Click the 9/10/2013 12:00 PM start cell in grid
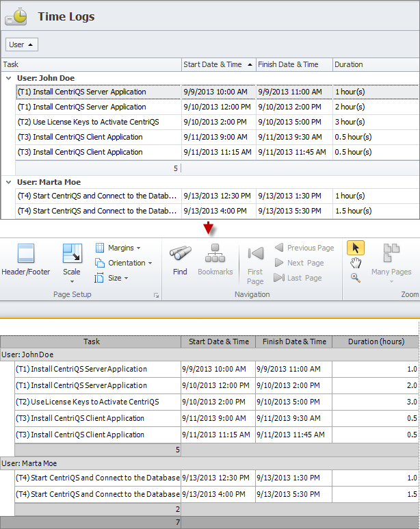The image size is (420, 529). pos(219,107)
